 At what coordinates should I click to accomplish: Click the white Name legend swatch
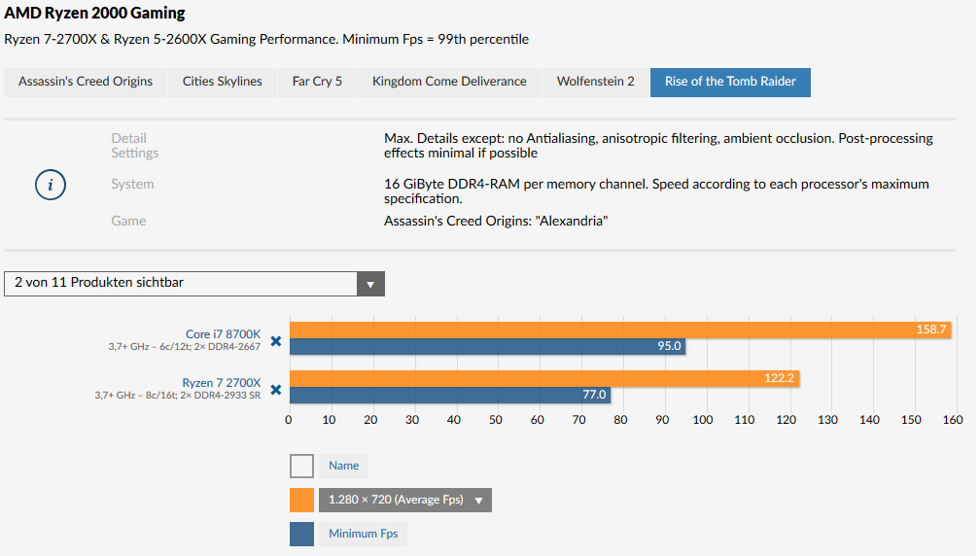301,466
